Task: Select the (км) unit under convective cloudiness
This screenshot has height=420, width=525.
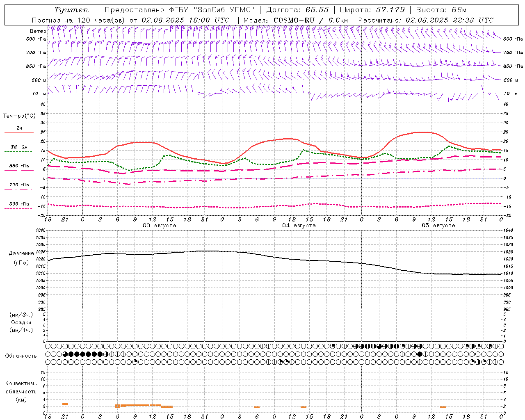Action: click(21, 399)
